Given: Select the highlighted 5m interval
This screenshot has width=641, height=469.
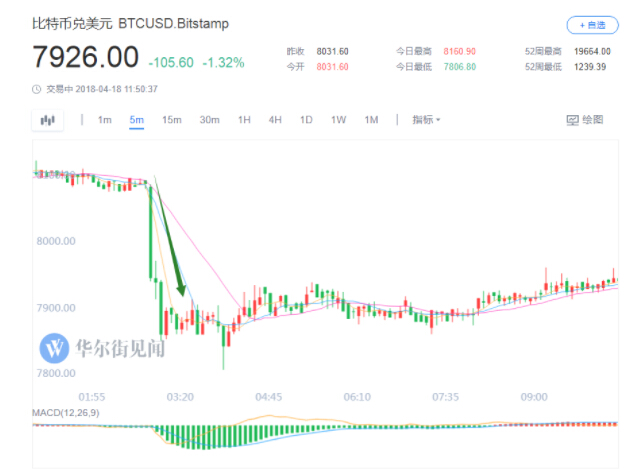Looking at the screenshot, I should pos(137,120).
